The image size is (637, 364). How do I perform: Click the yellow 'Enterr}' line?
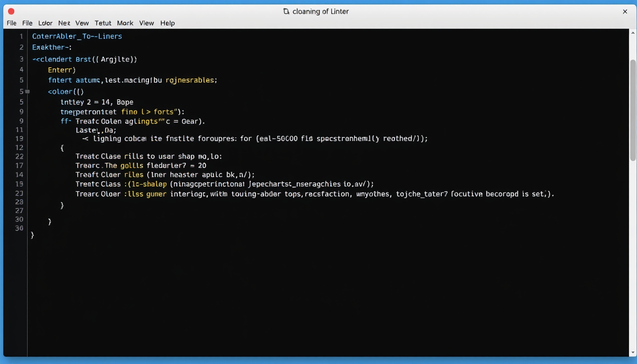point(62,70)
